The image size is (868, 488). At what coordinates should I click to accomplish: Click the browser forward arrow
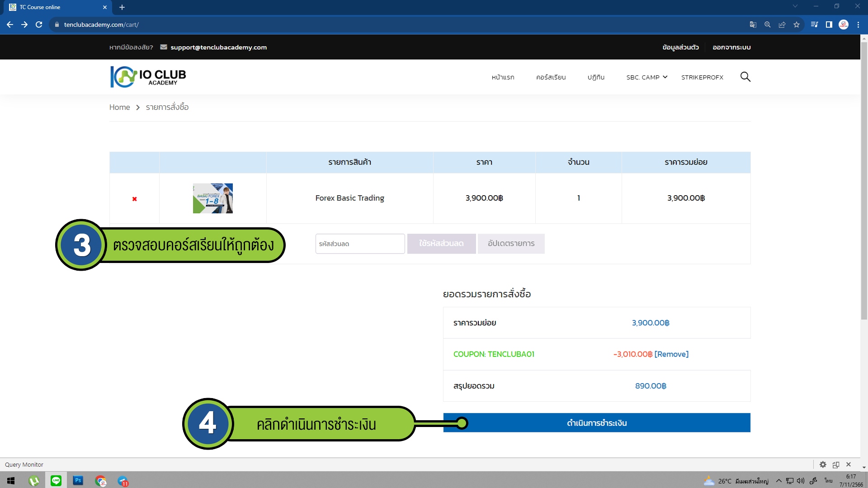point(24,25)
